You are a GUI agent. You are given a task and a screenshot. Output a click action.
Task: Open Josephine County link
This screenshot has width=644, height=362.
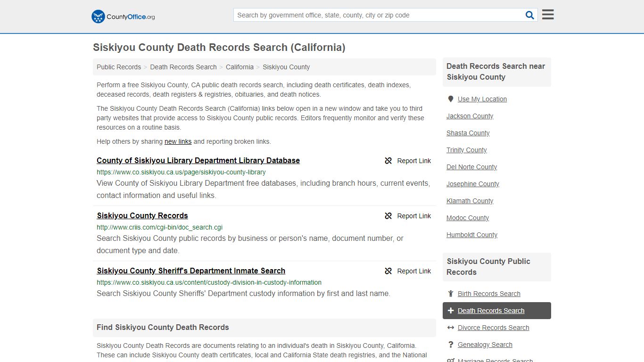click(473, 184)
